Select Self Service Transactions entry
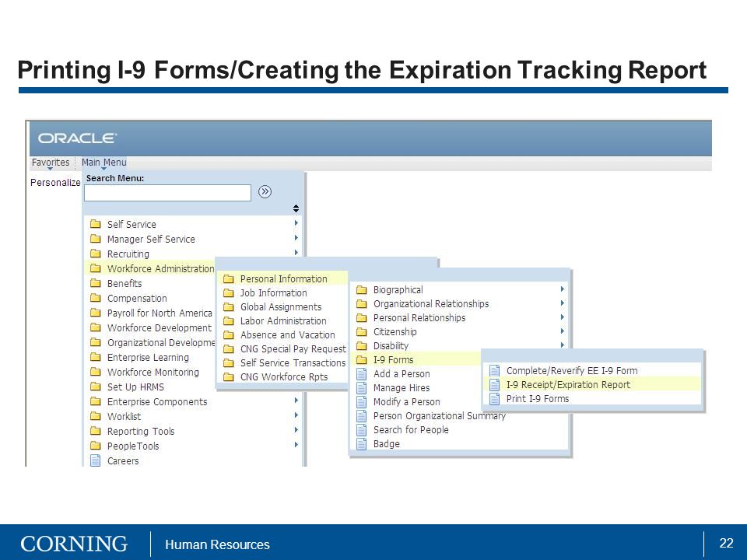 [293, 363]
